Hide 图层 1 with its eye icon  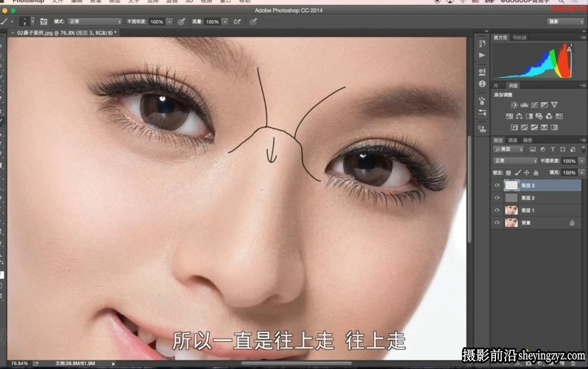point(497,210)
